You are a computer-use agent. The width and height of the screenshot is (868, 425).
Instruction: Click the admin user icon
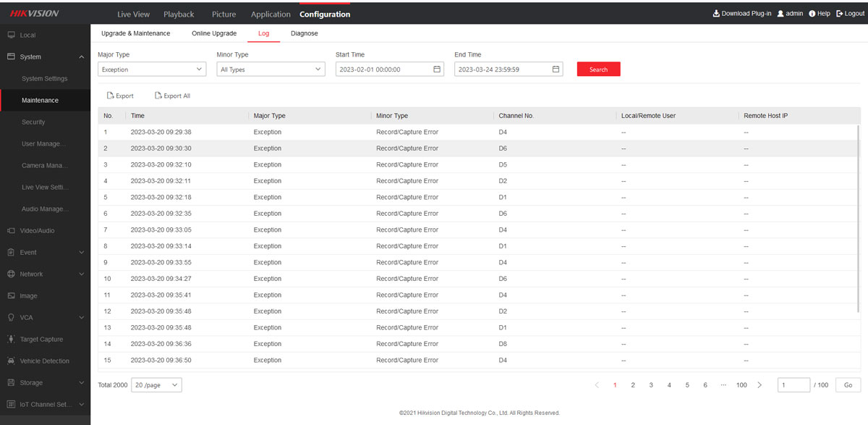click(780, 14)
